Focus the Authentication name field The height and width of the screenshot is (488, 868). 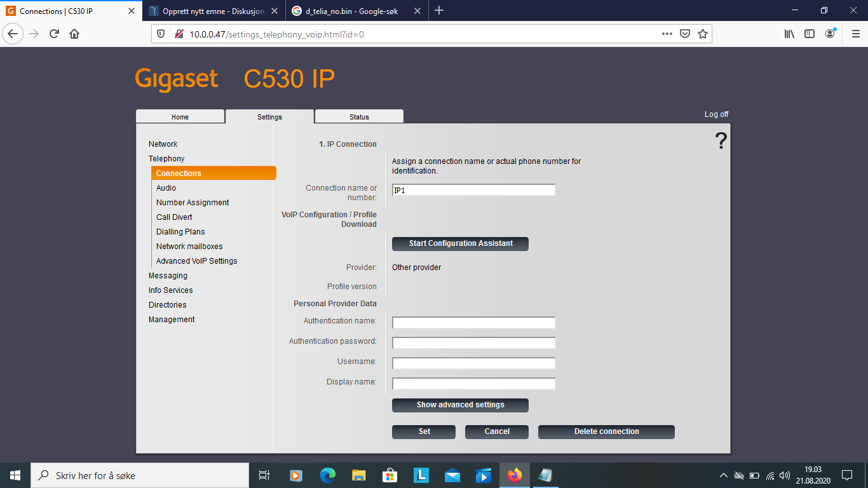pyautogui.click(x=474, y=323)
